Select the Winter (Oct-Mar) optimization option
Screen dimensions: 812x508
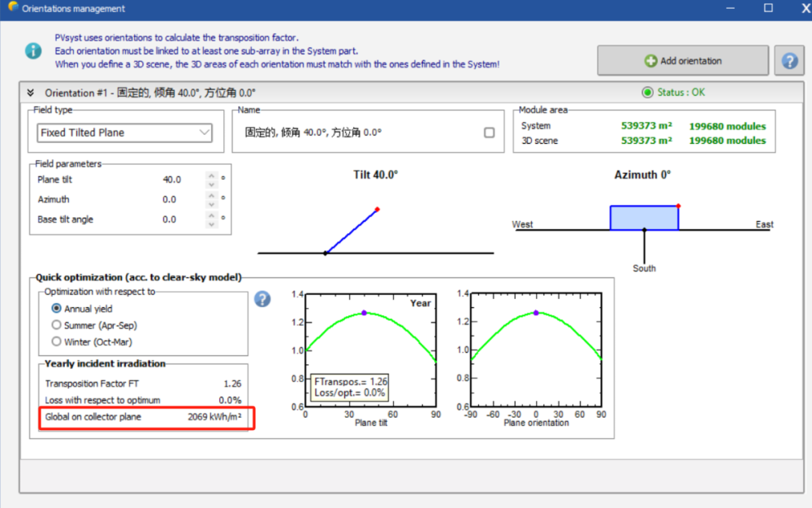pyautogui.click(x=57, y=341)
